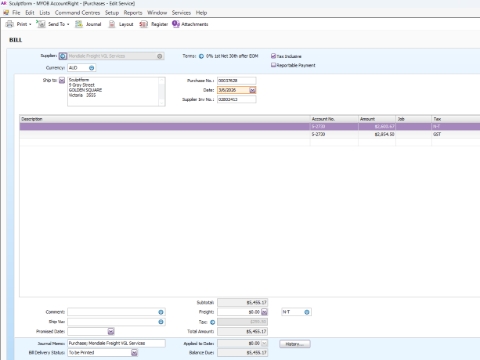Click the Ship to address selector icon

pos(62,80)
